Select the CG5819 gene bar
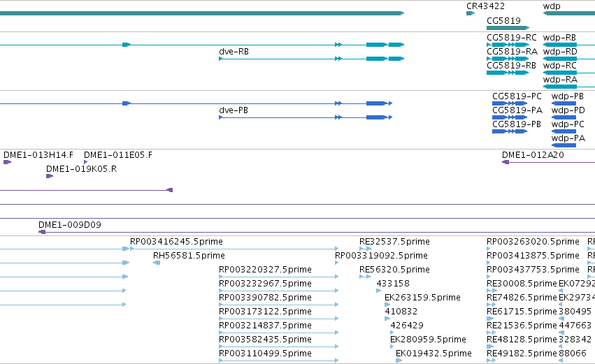This screenshot has width=595, height=364. click(x=508, y=28)
